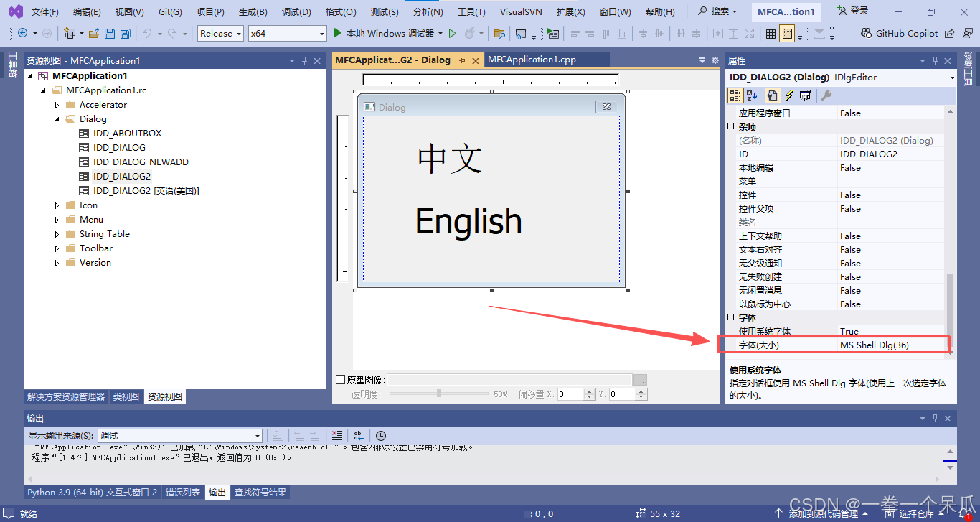Click the messages icon in Properties toolbar

click(805, 95)
